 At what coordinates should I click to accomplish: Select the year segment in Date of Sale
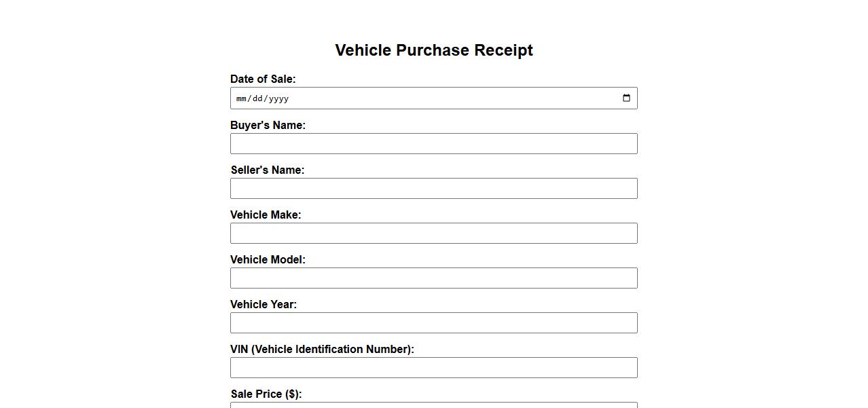[278, 98]
